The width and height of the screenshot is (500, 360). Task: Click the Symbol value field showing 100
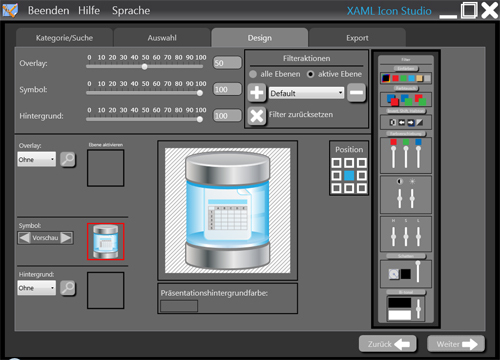click(x=227, y=89)
